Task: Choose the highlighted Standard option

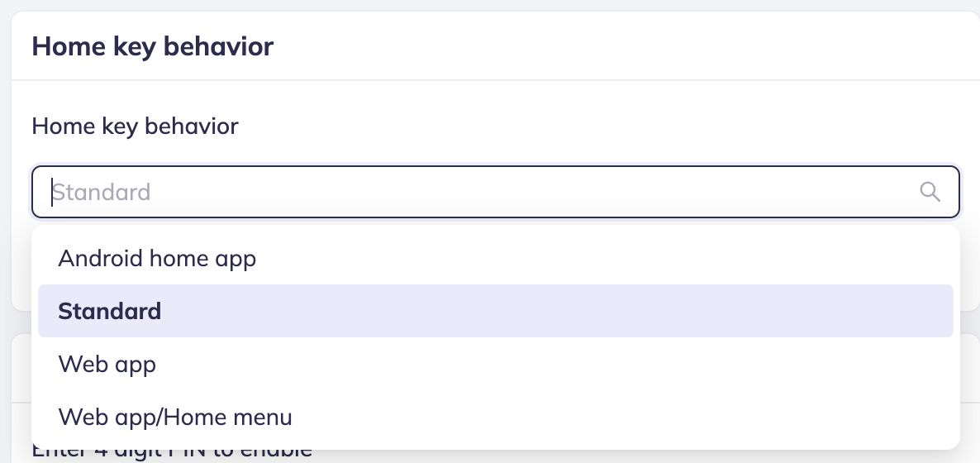Action: pos(110,312)
